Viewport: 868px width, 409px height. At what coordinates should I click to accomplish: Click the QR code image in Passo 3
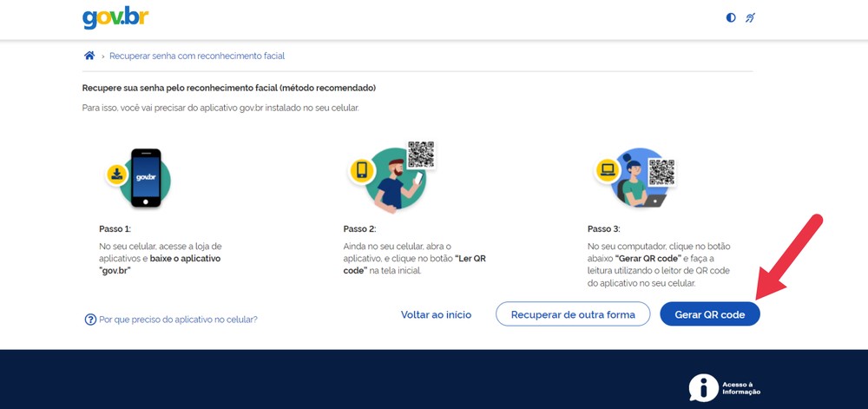[x=661, y=172]
